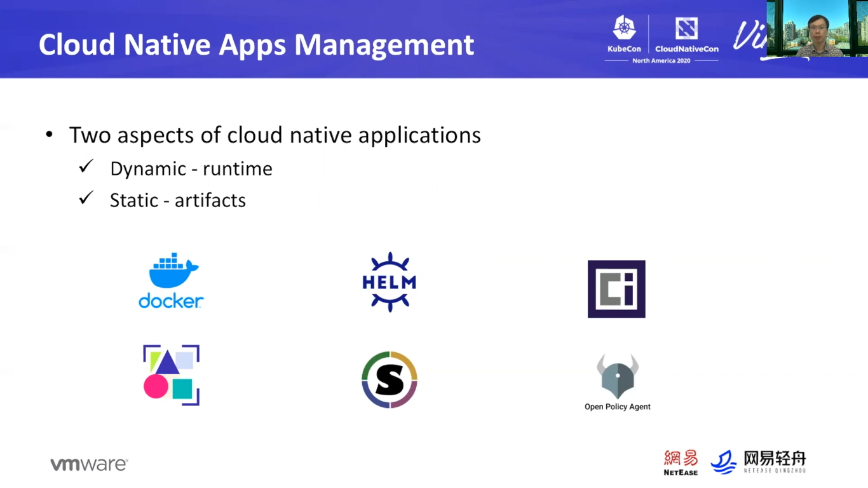
Task: Click the circular S logo
Action: pyautogui.click(x=390, y=379)
